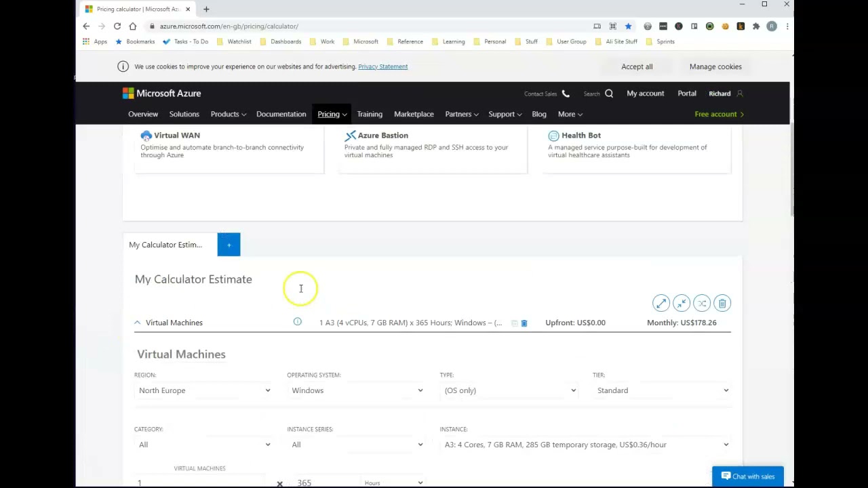Open the Pricing menu
The image size is (868, 488).
332,114
